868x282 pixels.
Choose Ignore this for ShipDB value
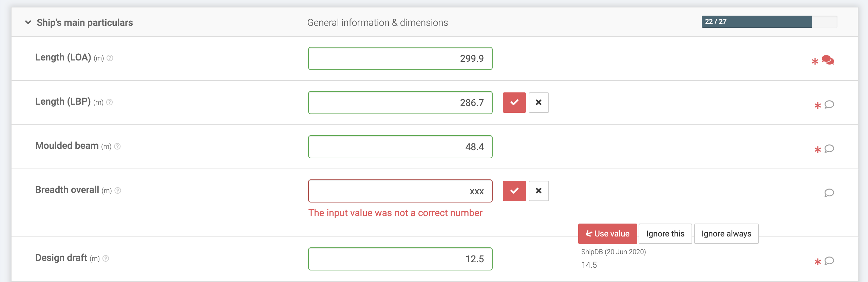click(665, 234)
